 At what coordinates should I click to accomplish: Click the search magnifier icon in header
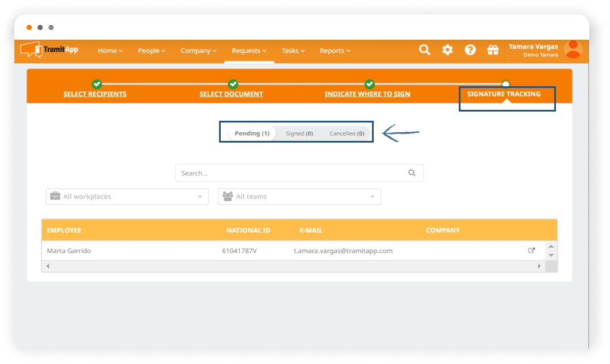pos(424,50)
